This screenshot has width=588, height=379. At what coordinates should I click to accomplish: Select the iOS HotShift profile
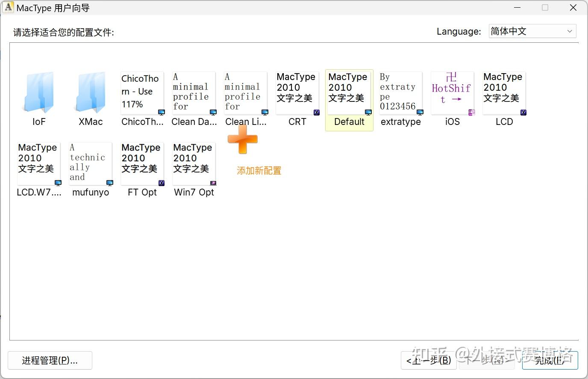[452, 92]
